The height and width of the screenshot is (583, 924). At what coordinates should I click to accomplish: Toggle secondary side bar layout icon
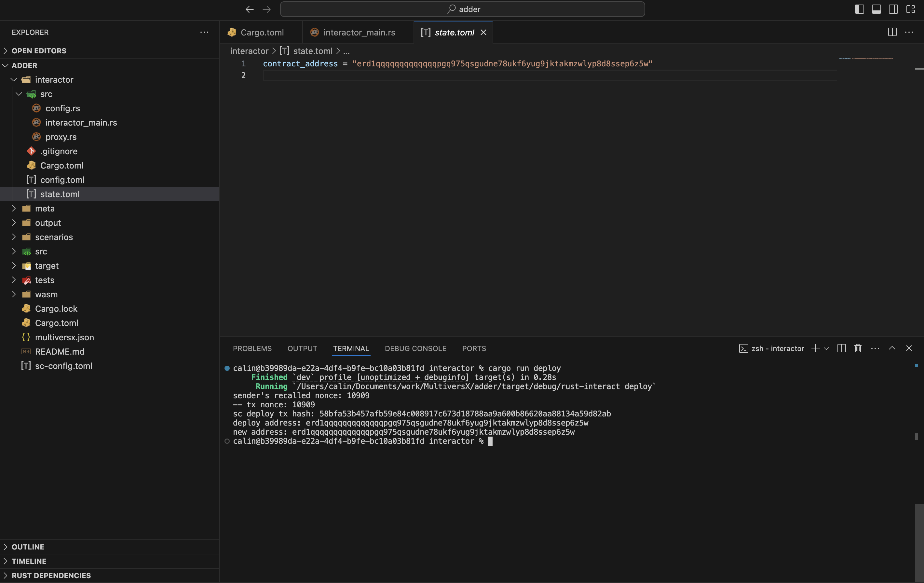coord(893,9)
